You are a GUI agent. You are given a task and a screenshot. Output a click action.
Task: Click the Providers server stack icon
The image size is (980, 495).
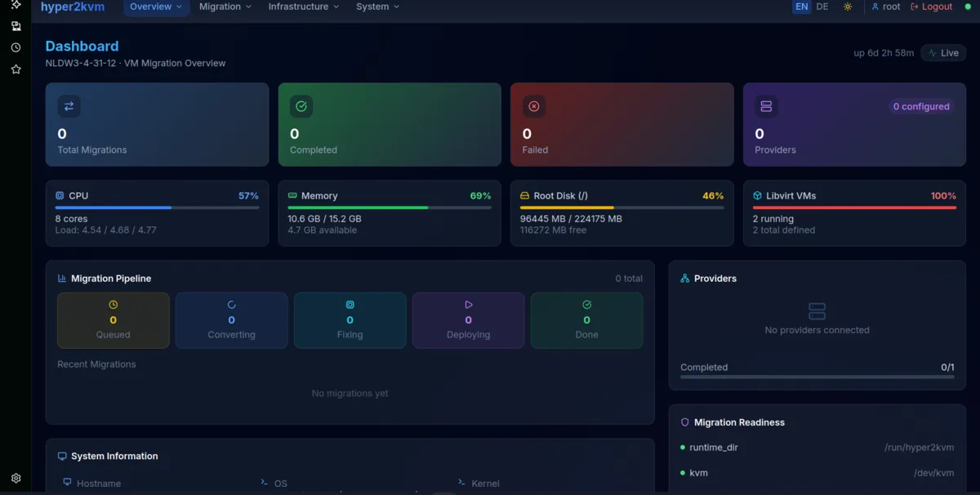766,105
